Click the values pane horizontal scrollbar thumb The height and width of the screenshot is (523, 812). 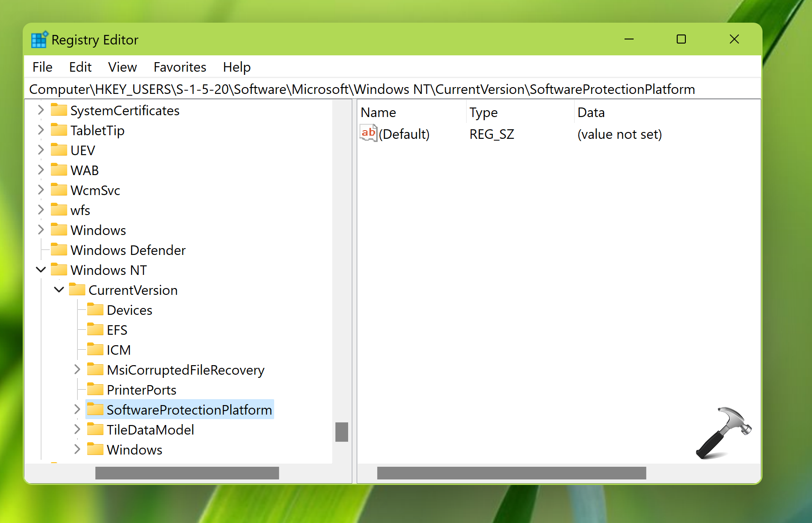(512, 473)
